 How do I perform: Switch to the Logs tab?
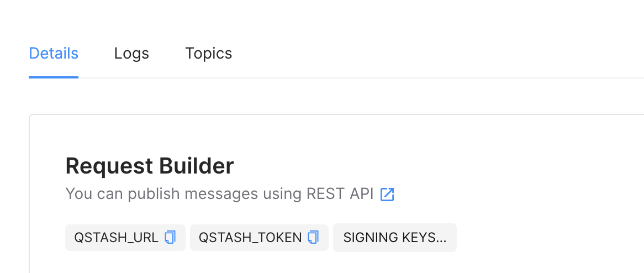(131, 54)
